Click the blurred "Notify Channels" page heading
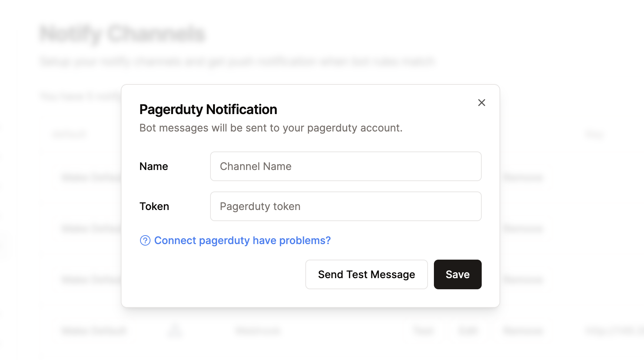This screenshot has width=644, height=360. [x=122, y=34]
